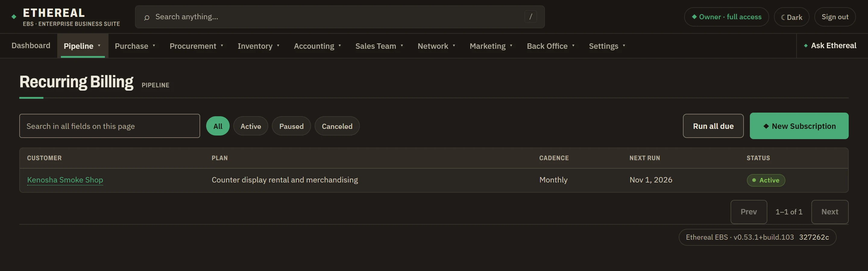
Task: Open the Owner full access badge
Action: click(x=726, y=17)
